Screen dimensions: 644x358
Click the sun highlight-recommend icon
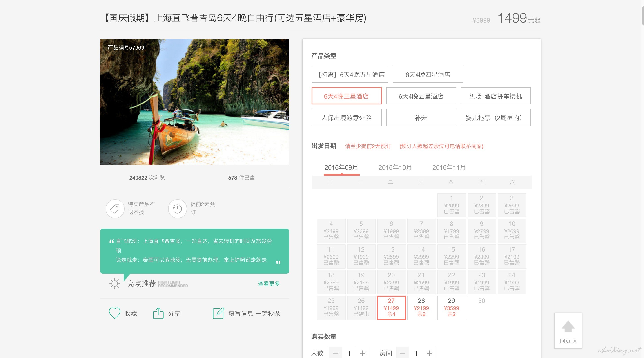[115, 284]
